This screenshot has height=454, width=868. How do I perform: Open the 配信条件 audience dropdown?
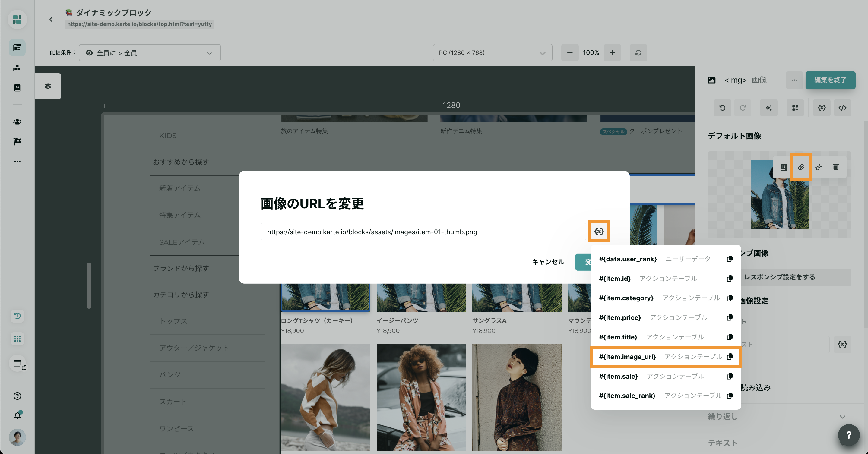[x=150, y=53]
